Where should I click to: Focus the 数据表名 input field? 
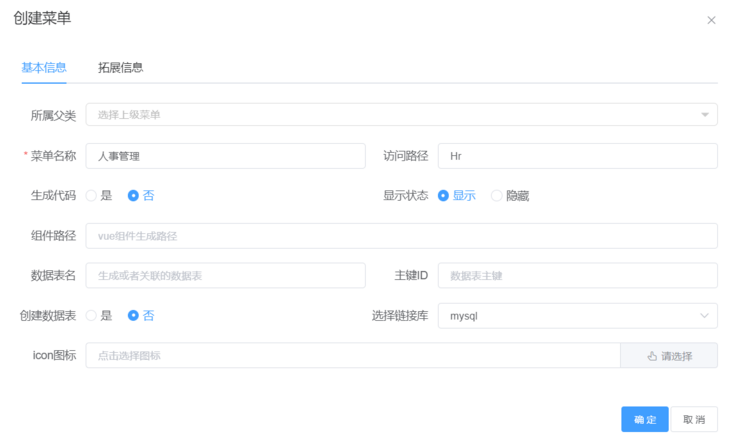[225, 275]
